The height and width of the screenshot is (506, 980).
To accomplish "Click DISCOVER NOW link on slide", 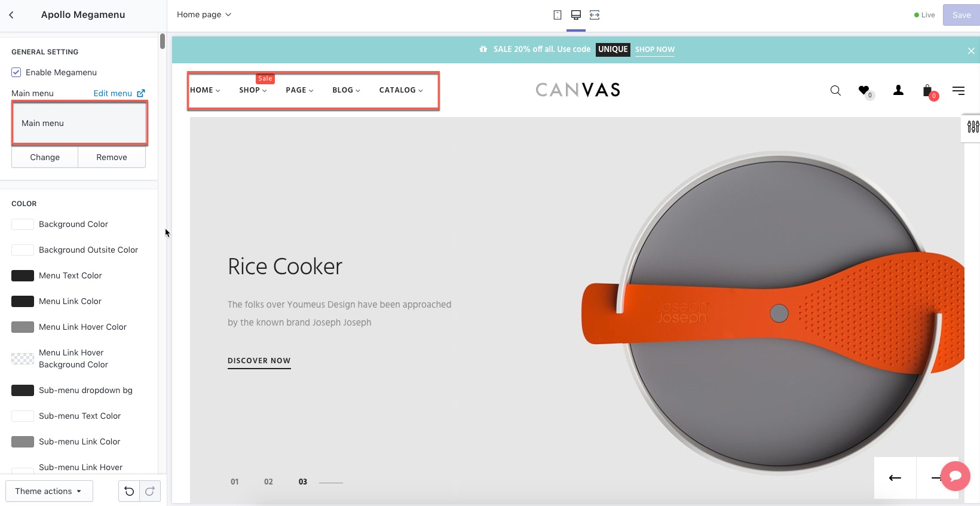I will tap(259, 361).
